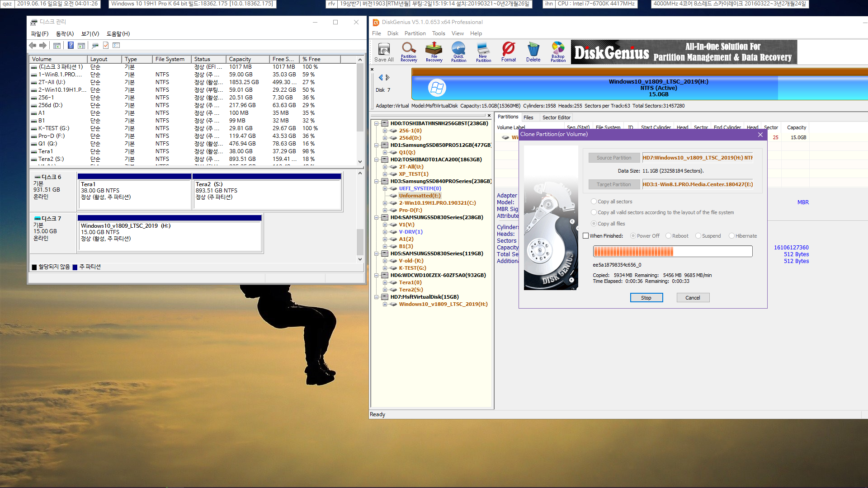This screenshot has height=488, width=868.
Task: Select Power Off radio button
Action: coord(633,236)
